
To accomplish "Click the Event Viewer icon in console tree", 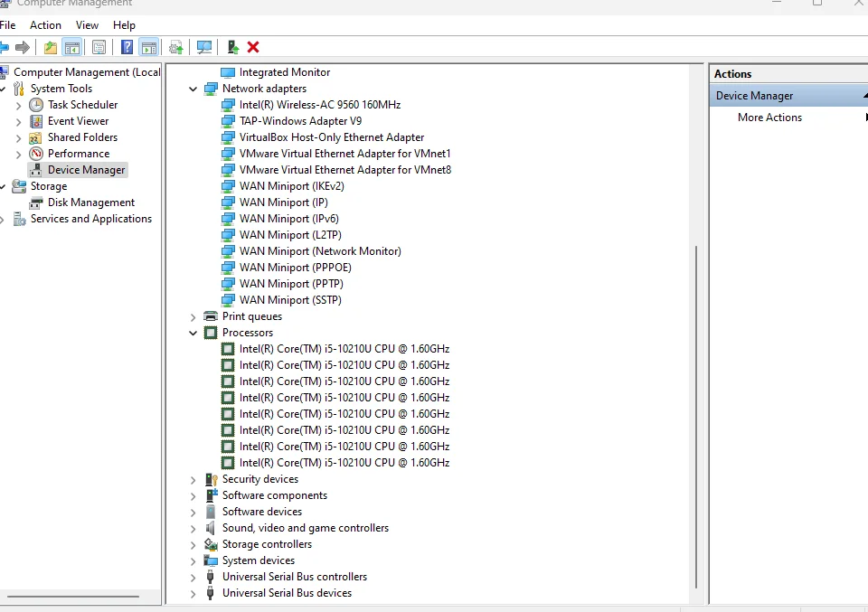I will pos(36,121).
